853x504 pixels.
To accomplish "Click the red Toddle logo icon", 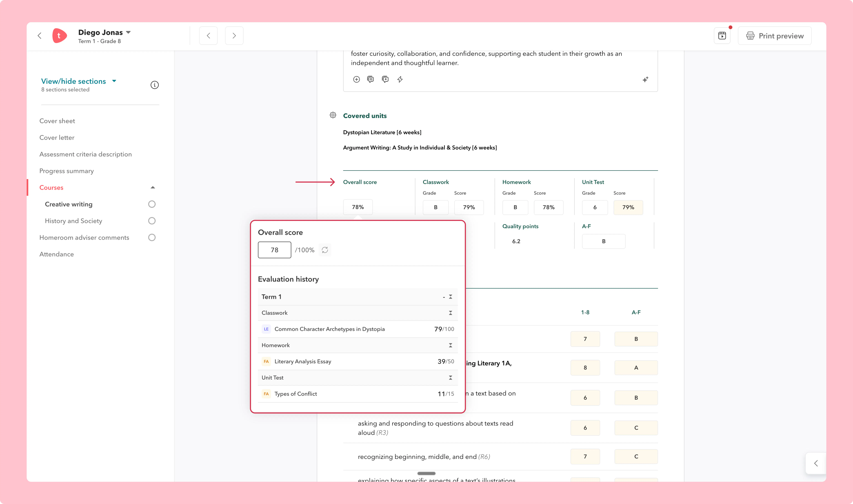I will [59, 36].
